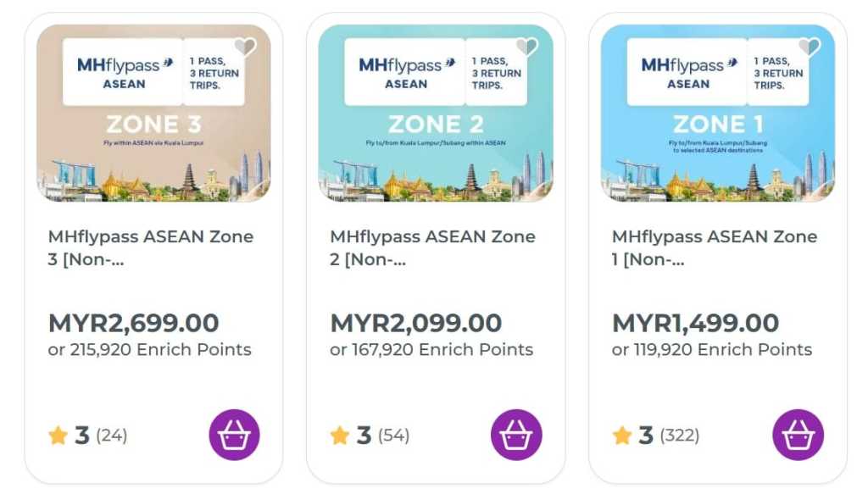Add Zone 3 pass to basket
Viewport: 868px width, 494px height.
pos(234,435)
